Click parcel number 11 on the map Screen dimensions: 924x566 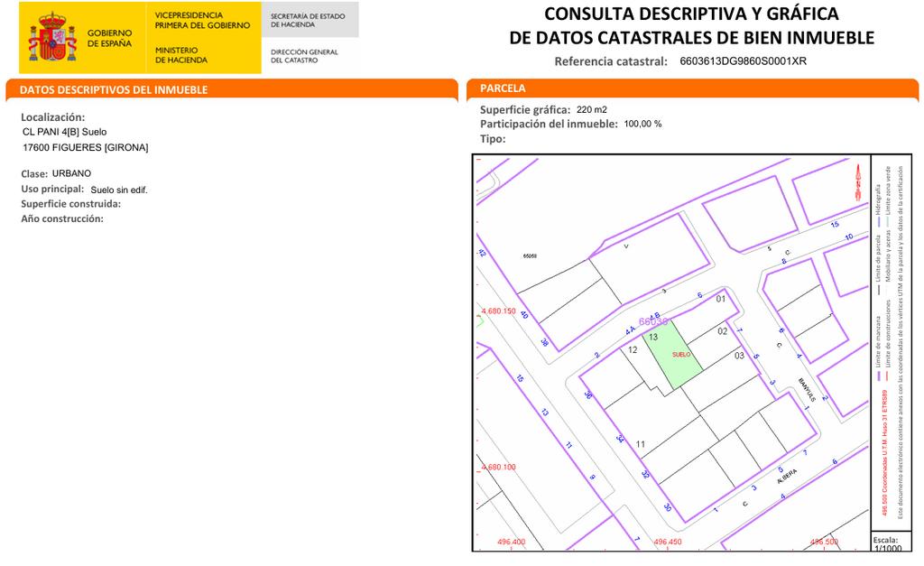tap(641, 444)
